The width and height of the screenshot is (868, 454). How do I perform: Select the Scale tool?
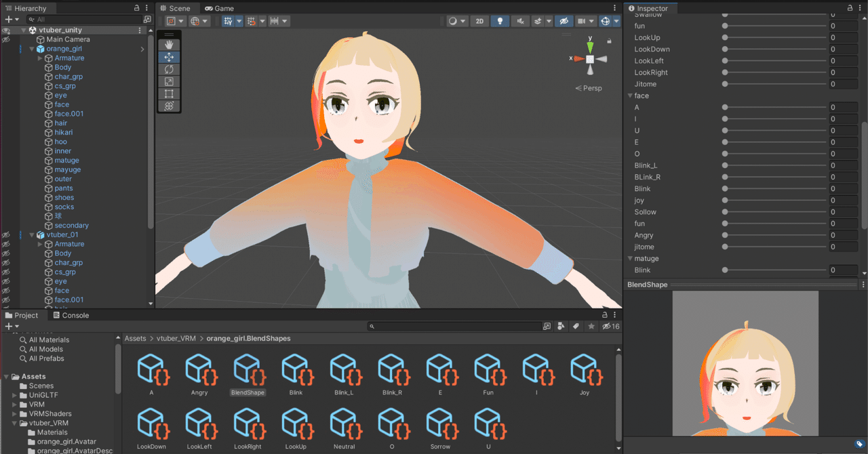pos(168,81)
